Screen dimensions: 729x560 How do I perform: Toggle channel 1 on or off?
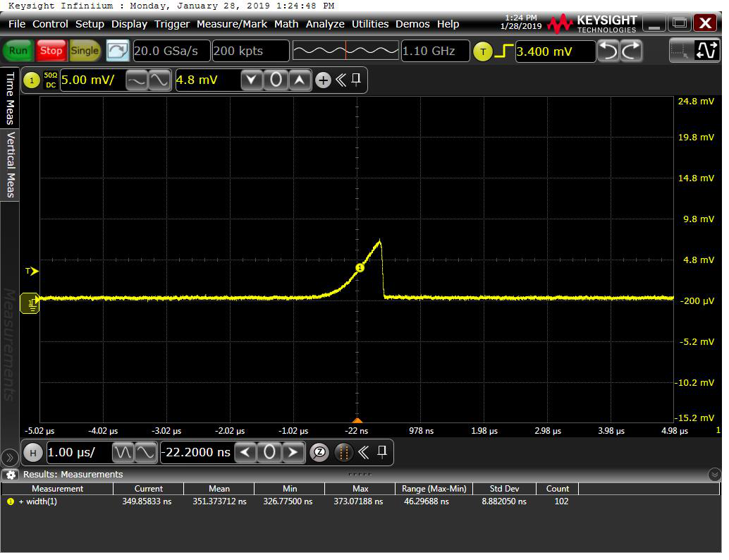point(31,80)
